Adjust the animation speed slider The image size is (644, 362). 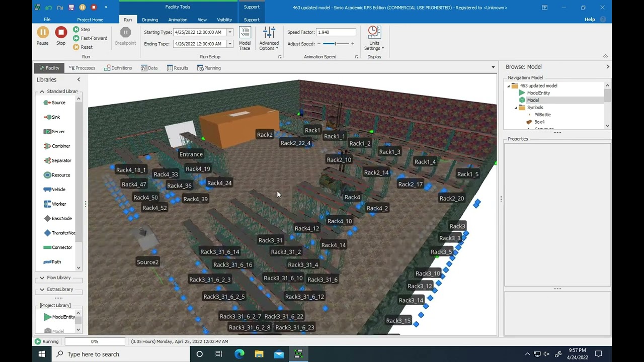pyautogui.click(x=336, y=44)
